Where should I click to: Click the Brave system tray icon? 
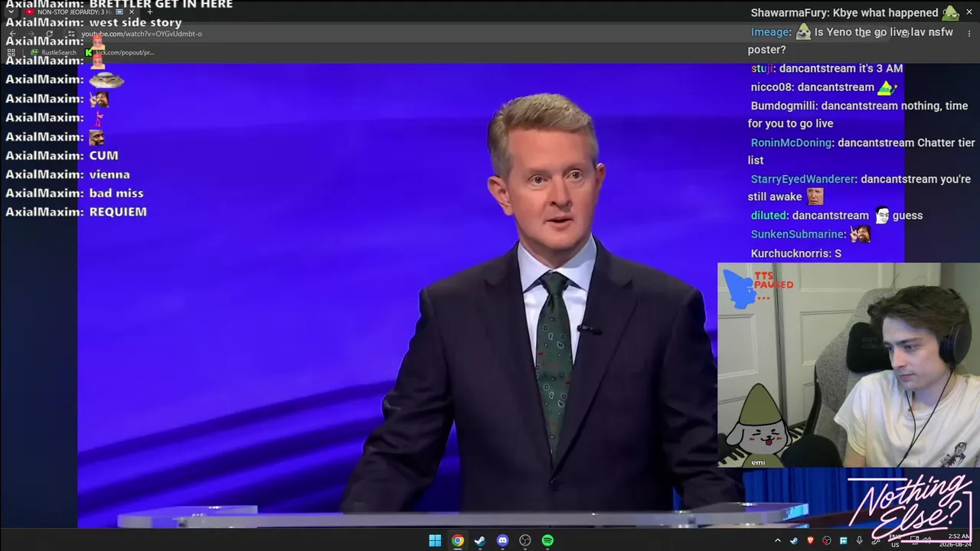[810, 541]
